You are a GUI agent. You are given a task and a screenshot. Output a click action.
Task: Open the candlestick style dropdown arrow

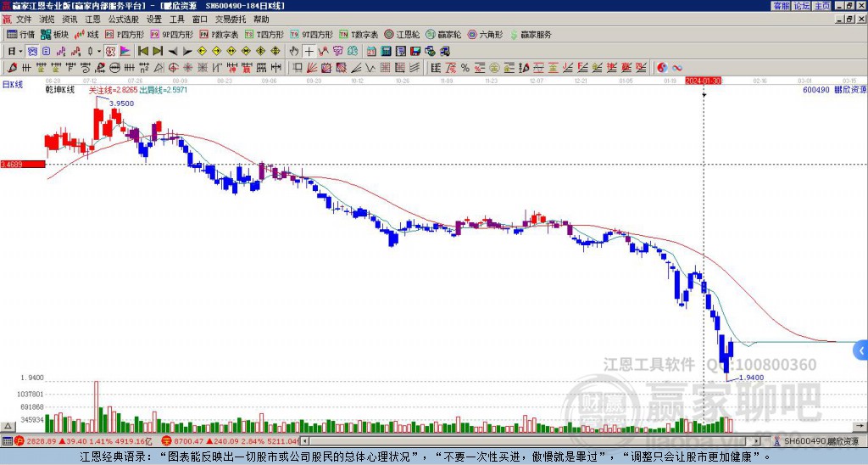100,52
